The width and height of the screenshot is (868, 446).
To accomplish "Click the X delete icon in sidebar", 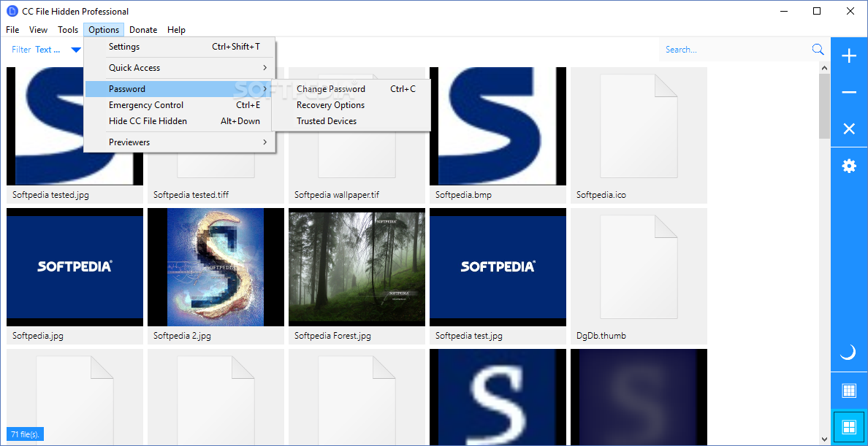I will coord(848,129).
